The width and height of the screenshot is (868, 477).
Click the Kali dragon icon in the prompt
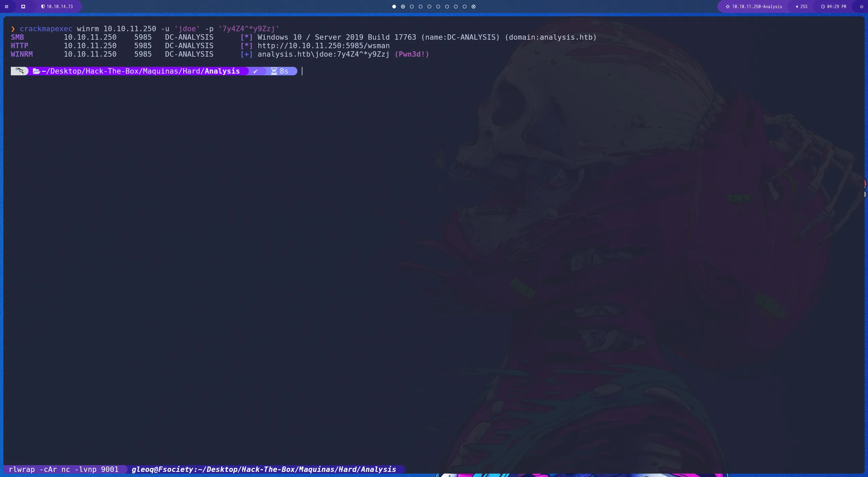(19, 71)
